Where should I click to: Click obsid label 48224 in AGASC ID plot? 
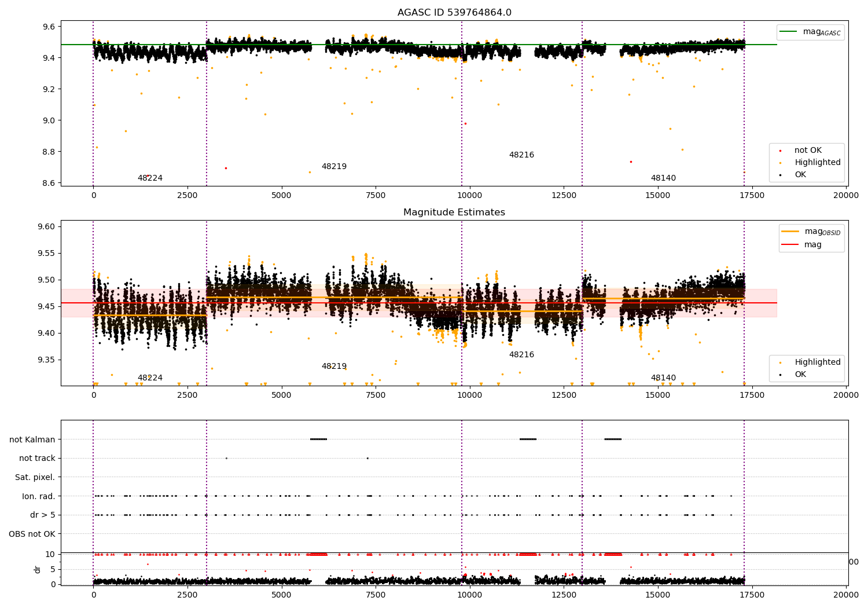point(150,178)
